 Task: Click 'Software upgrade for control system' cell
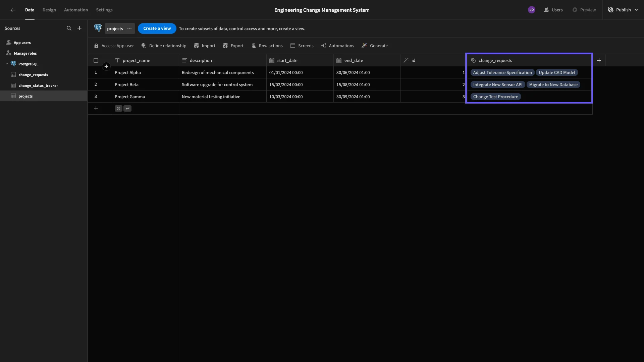[x=223, y=84]
